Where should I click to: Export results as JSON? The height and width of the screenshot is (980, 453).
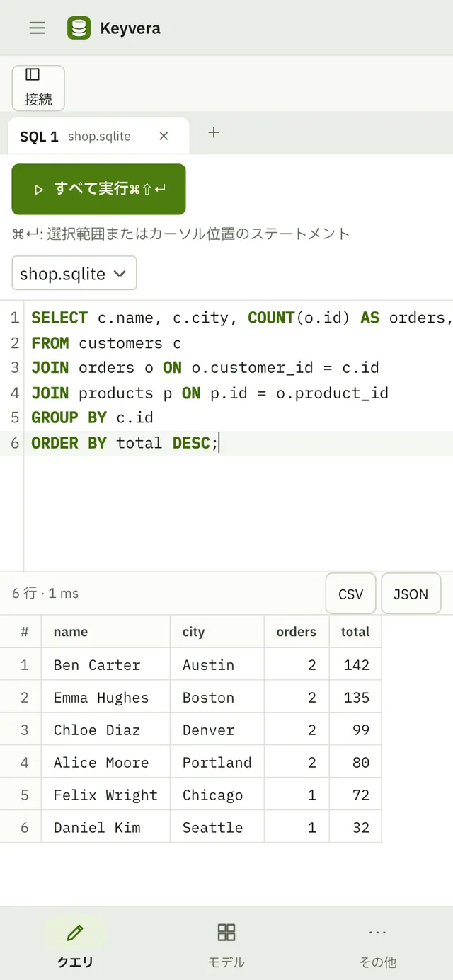pos(411,594)
